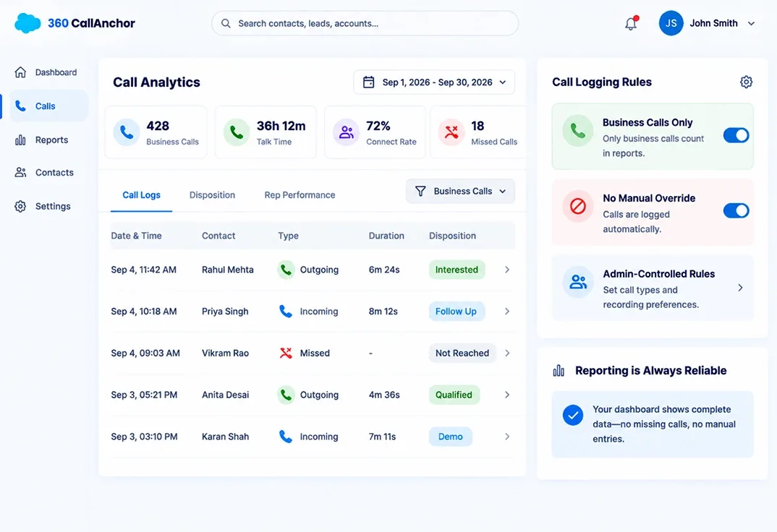Image resolution: width=777 pixels, height=532 pixels.
Task: Expand the Rahul Mehta call row chevron
Action: [507, 270]
